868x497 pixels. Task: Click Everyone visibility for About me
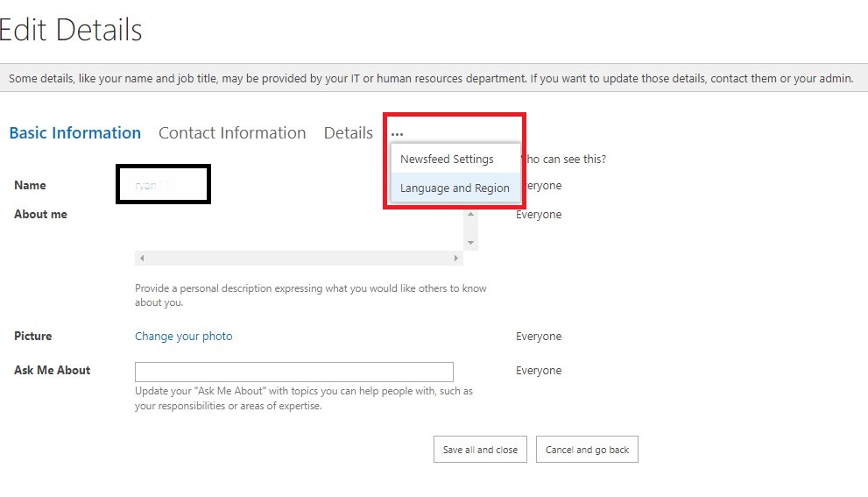[539, 215]
